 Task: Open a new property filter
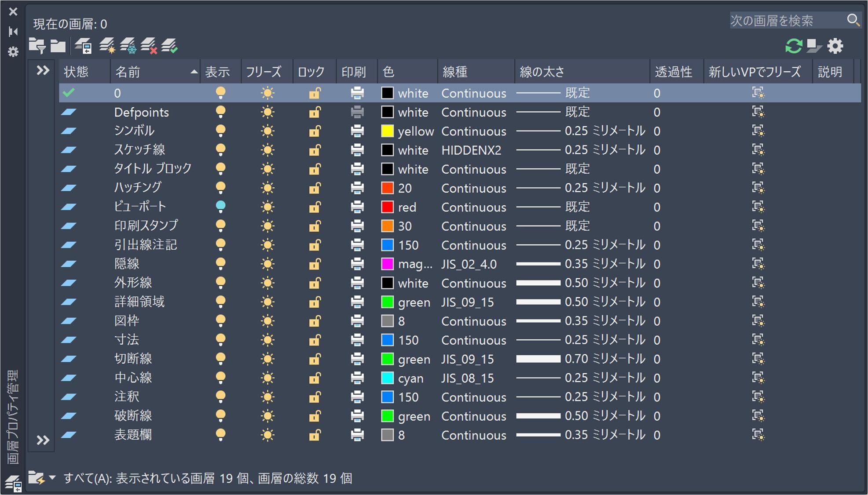pos(37,46)
